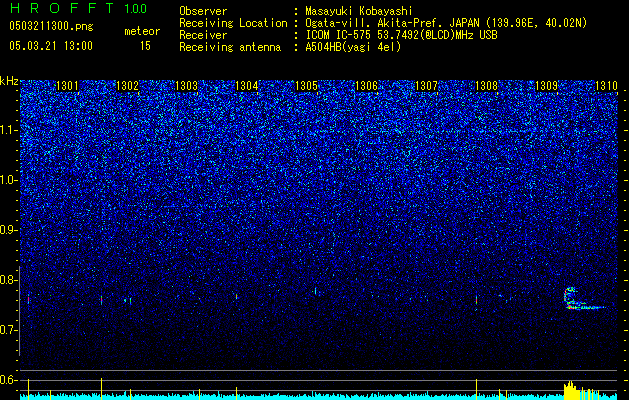Click the observer name Masayuki Kobayashi
This screenshot has height=400, width=629.
[359, 11]
